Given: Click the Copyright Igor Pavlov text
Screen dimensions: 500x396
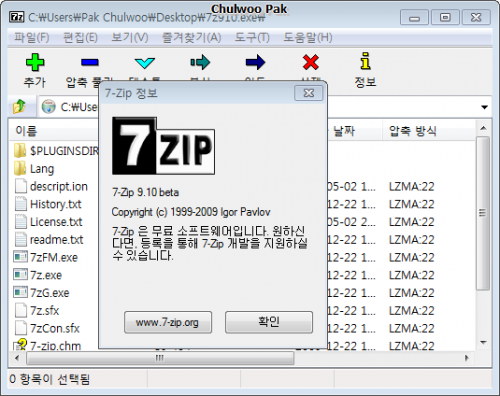Looking at the screenshot, I should coord(191,212).
